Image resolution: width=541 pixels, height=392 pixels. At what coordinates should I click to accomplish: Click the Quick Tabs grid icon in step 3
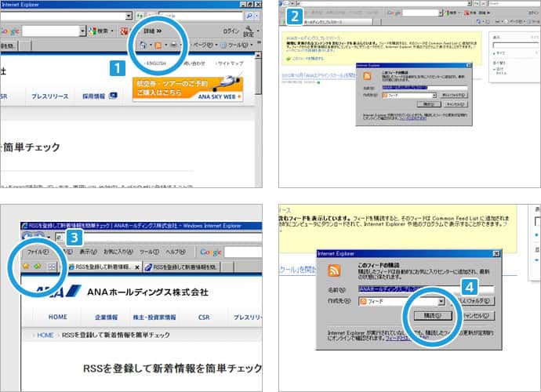tap(52, 267)
